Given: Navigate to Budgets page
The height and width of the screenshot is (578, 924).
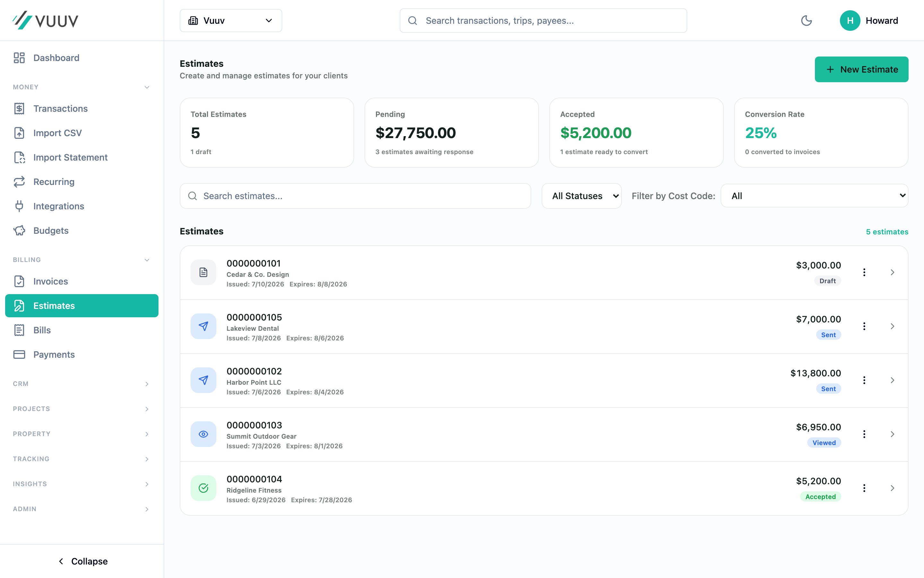Looking at the screenshot, I should 82,231.
